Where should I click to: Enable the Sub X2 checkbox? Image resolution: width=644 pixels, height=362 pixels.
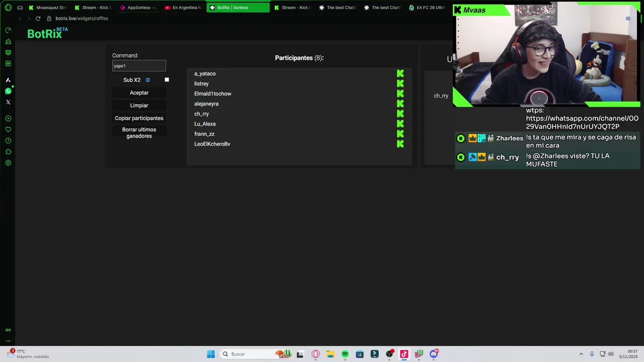click(167, 80)
